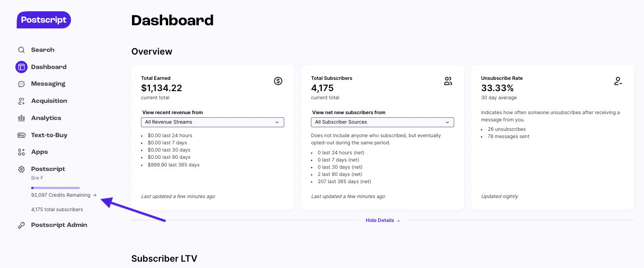Click the Unsubscribe Rate person-minus icon
644x268 pixels.
tap(618, 81)
